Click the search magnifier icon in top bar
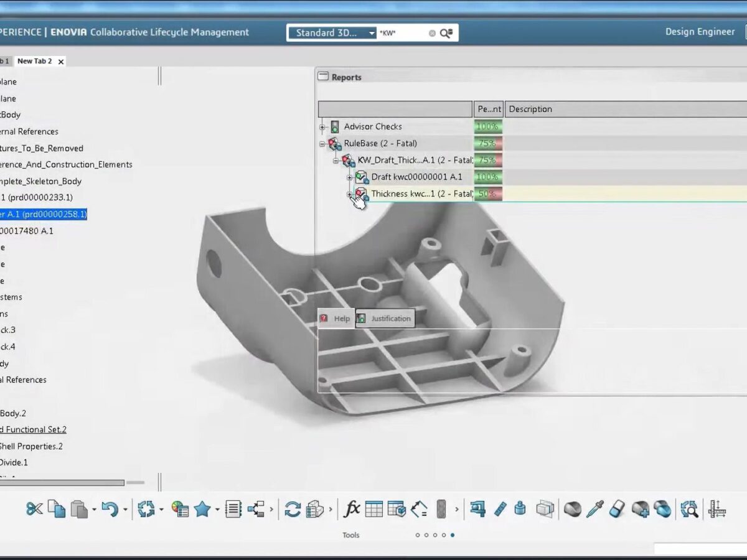 point(446,33)
